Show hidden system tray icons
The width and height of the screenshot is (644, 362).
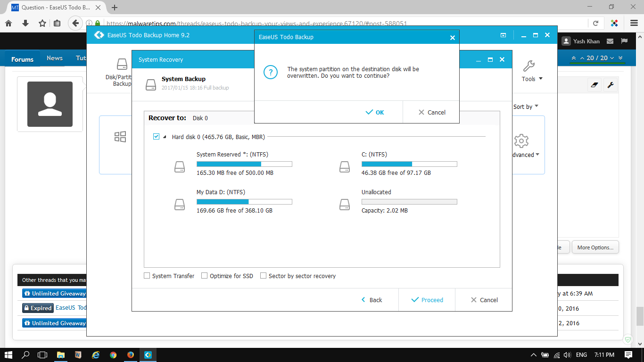coord(533,355)
